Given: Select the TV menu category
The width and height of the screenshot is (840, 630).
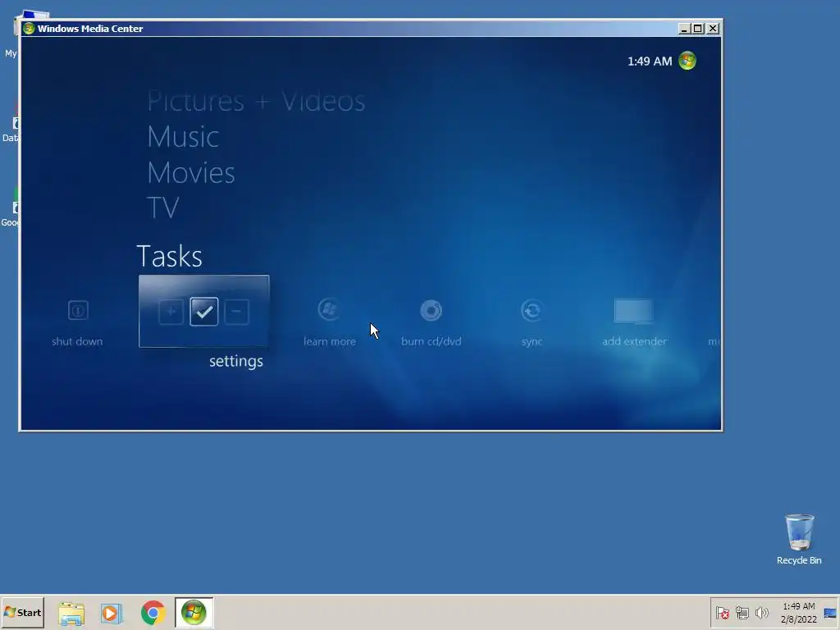Looking at the screenshot, I should 163,208.
